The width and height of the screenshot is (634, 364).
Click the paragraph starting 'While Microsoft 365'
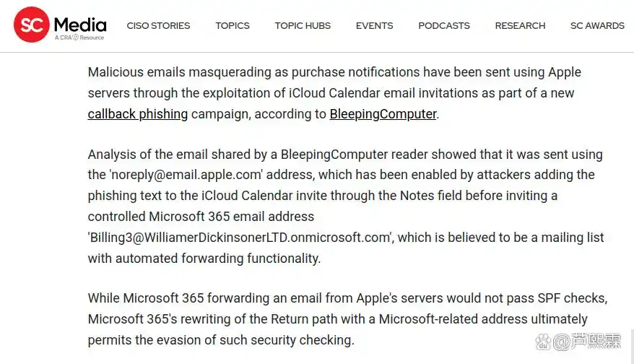click(x=348, y=319)
